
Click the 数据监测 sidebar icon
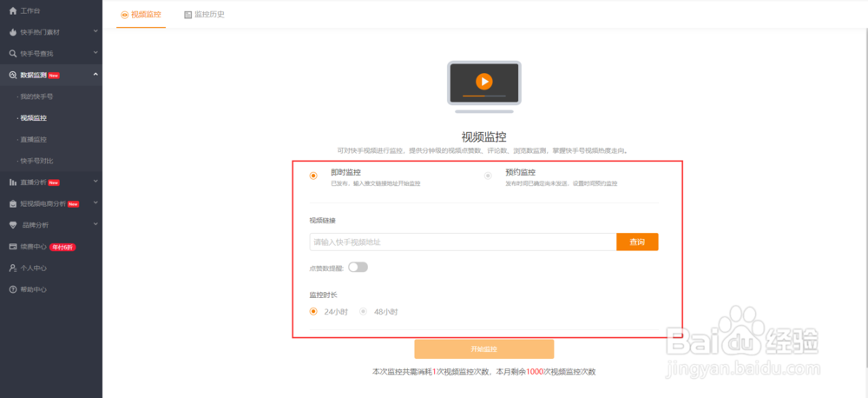tap(13, 76)
